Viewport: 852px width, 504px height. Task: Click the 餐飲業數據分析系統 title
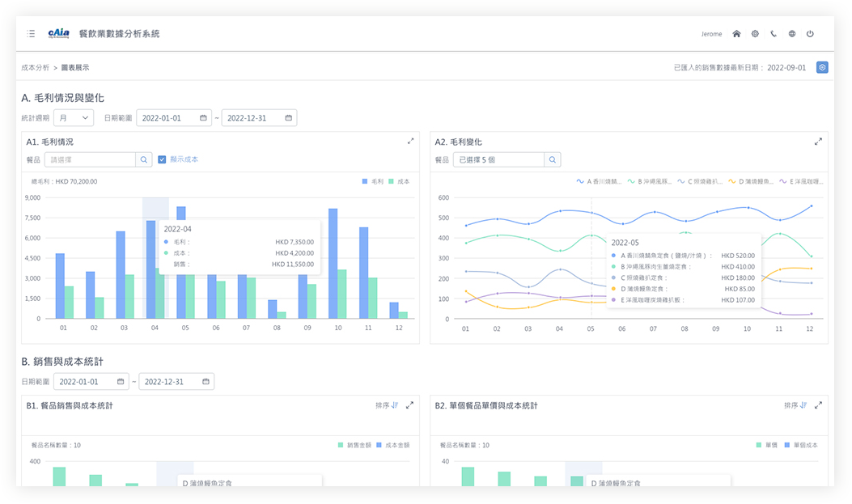[120, 34]
